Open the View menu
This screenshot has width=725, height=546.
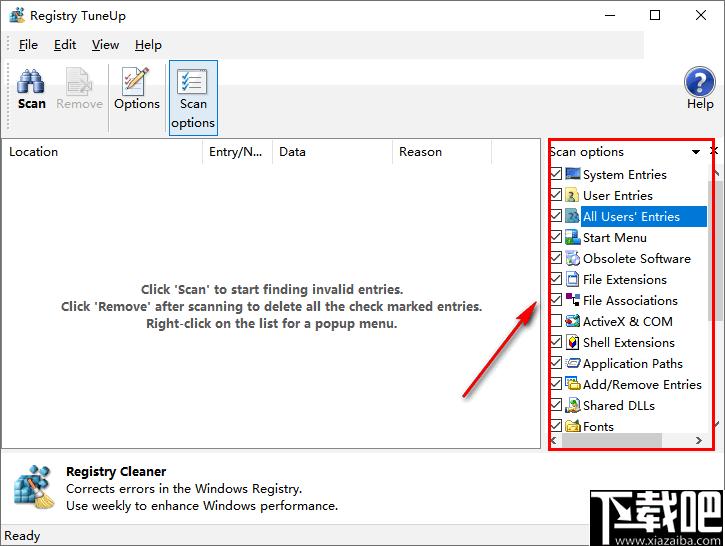tap(105, 45)
